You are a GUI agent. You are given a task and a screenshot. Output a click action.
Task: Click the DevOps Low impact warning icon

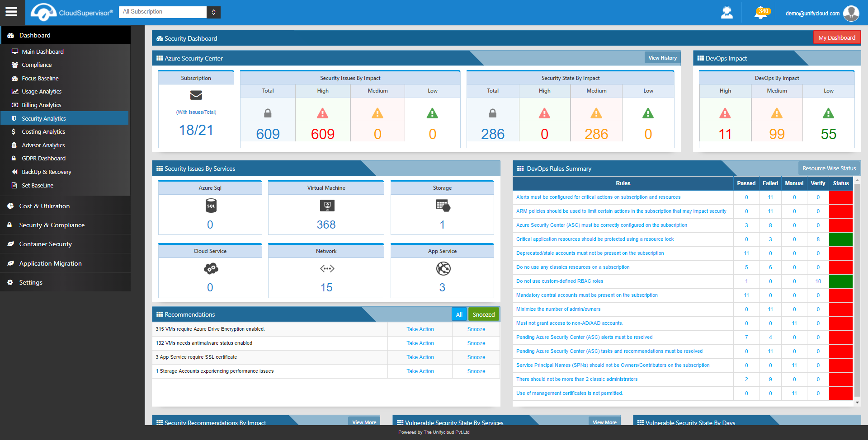pyautogui.click(x=828, y=113)
